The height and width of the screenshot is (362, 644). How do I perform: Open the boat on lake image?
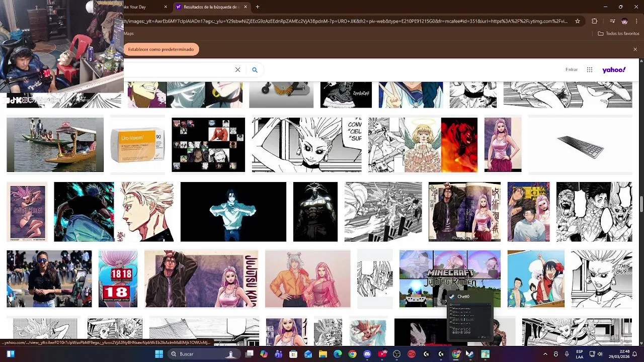55,145
